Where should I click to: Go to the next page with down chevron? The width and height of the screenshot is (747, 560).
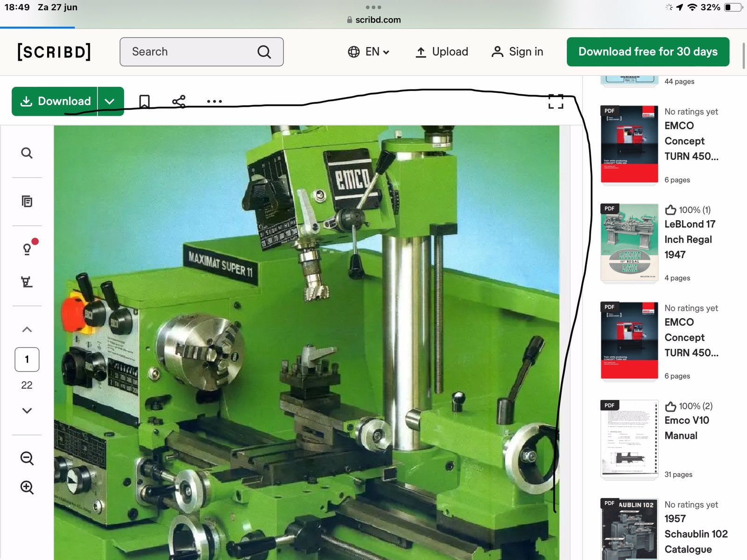27,411
